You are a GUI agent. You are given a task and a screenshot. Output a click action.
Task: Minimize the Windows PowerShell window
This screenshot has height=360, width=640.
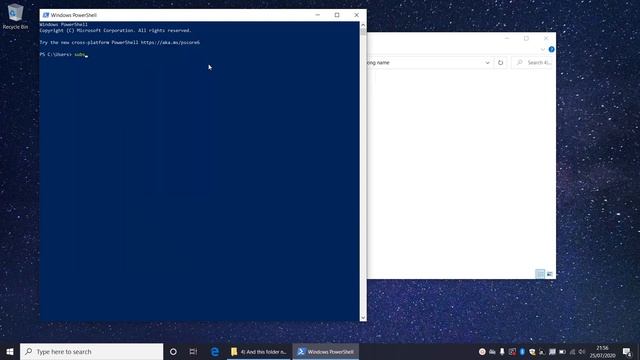[318, 15]
